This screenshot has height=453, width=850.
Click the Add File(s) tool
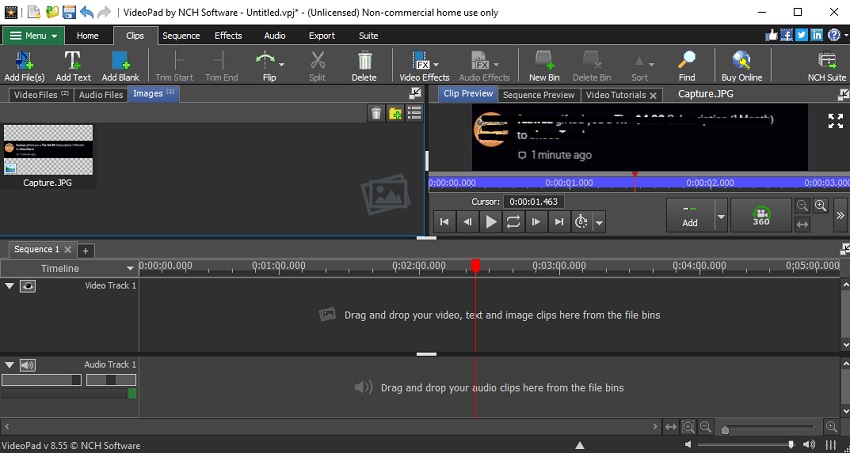pos(24,66)
